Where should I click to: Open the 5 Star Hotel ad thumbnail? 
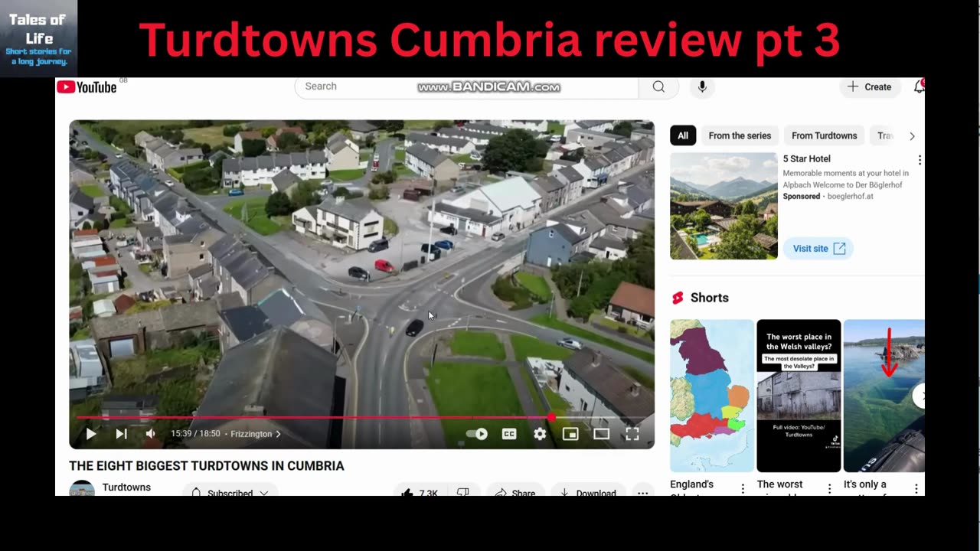coord(724,206)
